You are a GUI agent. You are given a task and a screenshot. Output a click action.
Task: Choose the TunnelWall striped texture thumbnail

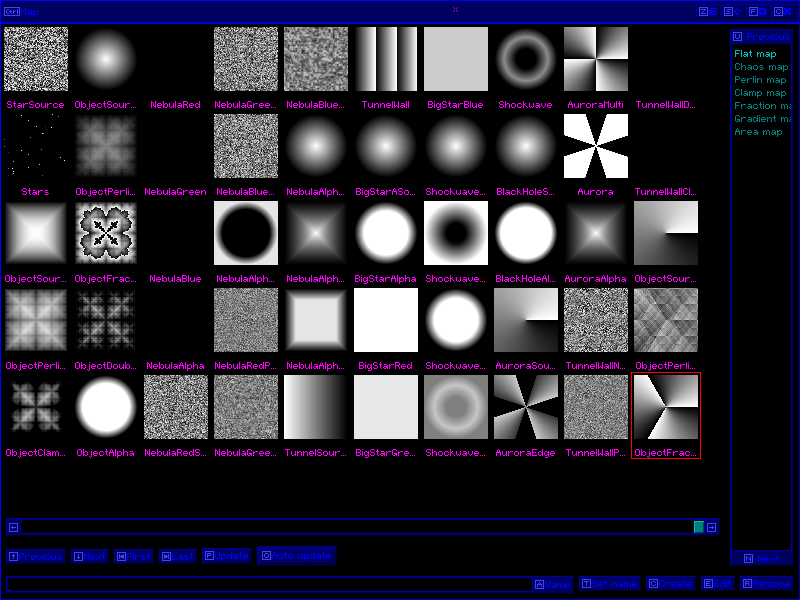point(386,60)
